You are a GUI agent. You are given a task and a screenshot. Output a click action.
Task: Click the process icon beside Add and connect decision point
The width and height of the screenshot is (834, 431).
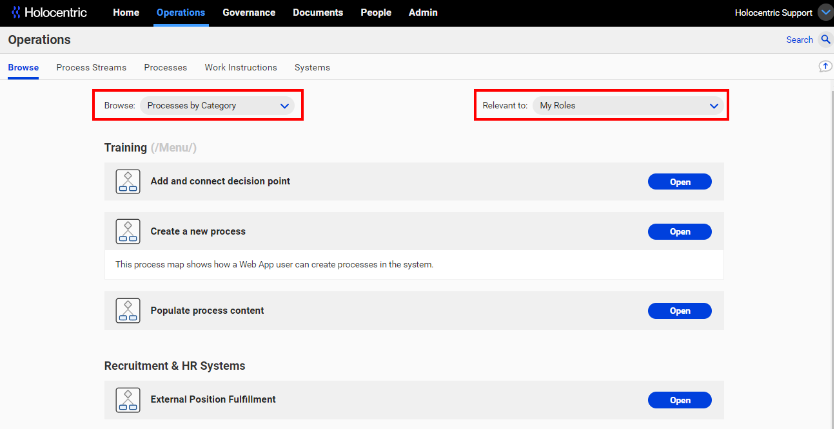[x=128, y=181]
